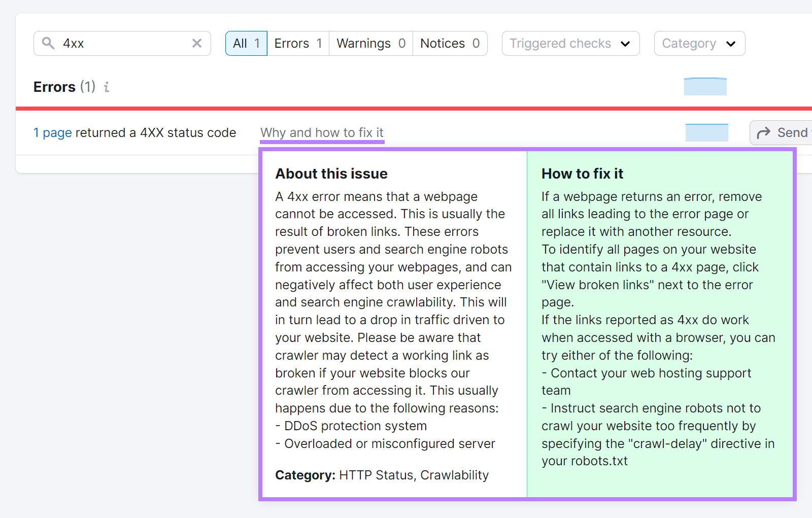
Task: Switch to the Warnings tab
Action: [370, 43]
